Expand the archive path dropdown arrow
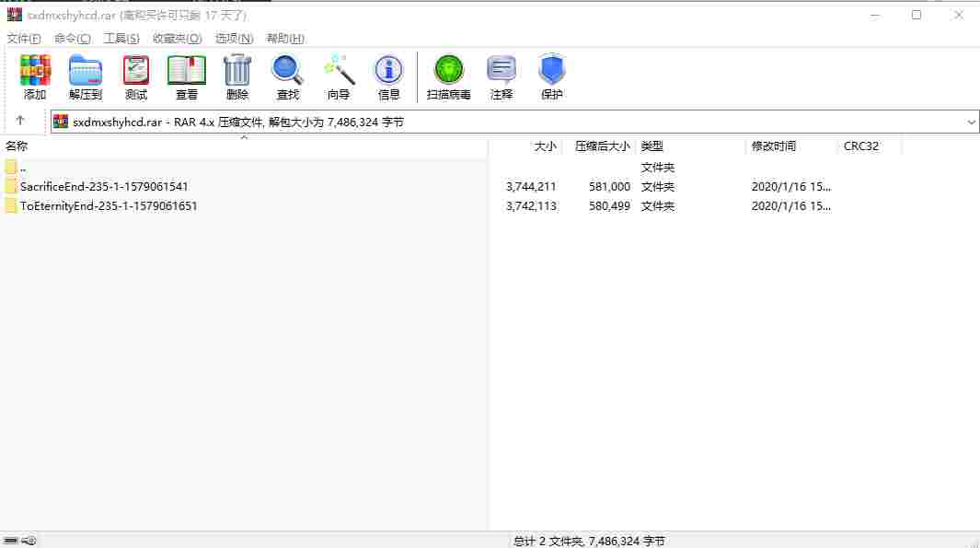 [x=971, y=122]
